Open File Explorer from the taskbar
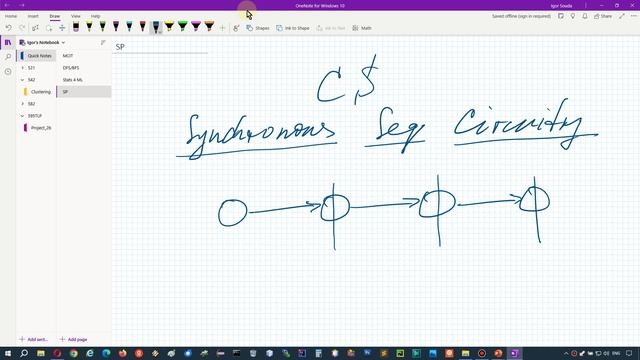This screenshot has width=640, height=360. coord(41,353)
